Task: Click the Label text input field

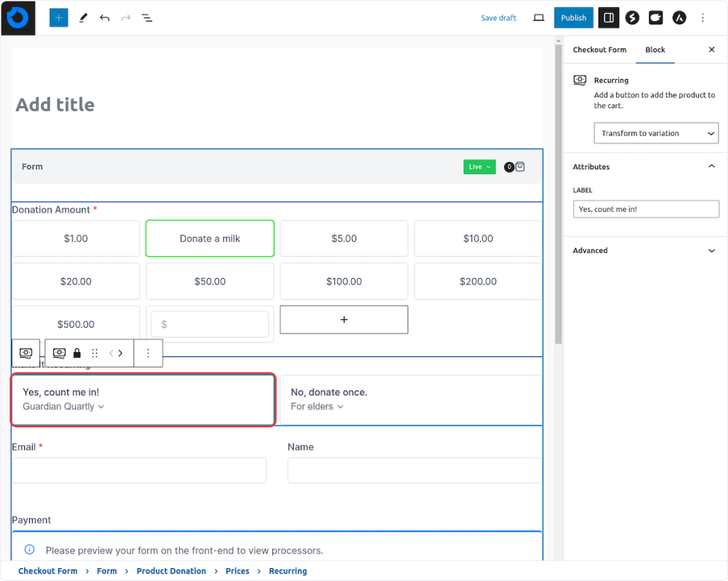Action: pos(646,209)
